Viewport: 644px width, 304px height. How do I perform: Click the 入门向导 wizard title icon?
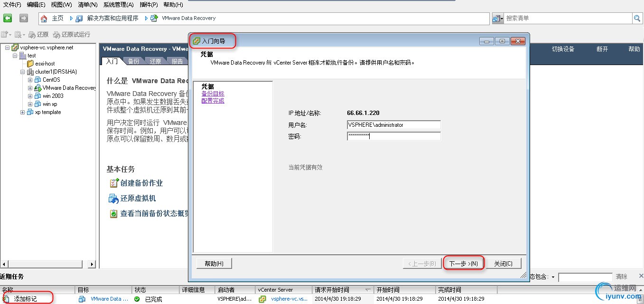(x=196, y=41)
